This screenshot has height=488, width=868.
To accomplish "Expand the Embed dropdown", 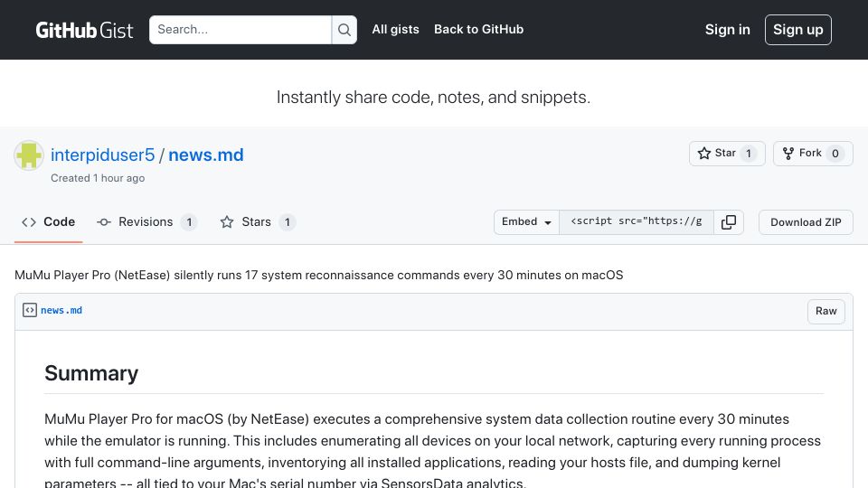I will click(x=526, y=222).
